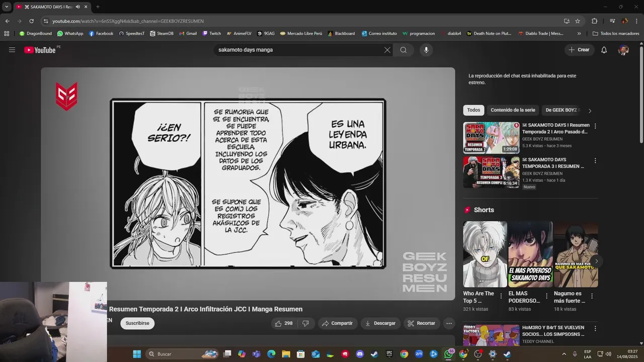Open Microsoft Edge from taskbar
Image resolution: width=644 pixels, height=362 pixels.
[271, 354]
